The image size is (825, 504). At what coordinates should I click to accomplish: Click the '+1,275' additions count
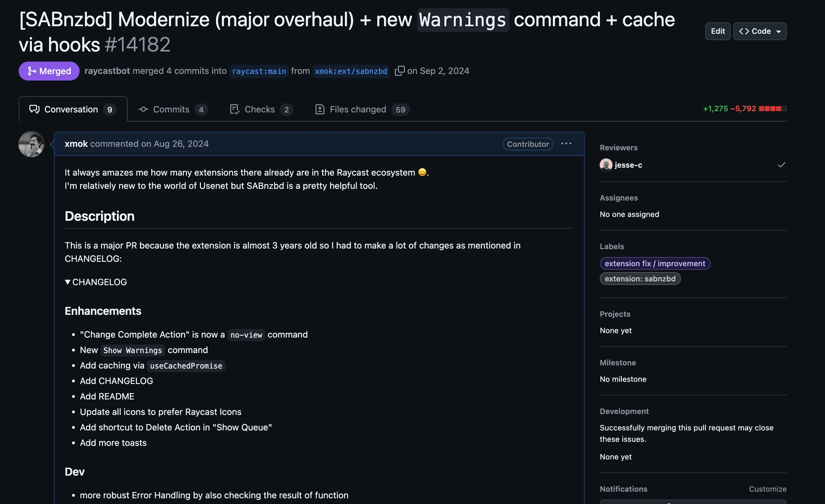pyautogui.click(x=715, y=108)
